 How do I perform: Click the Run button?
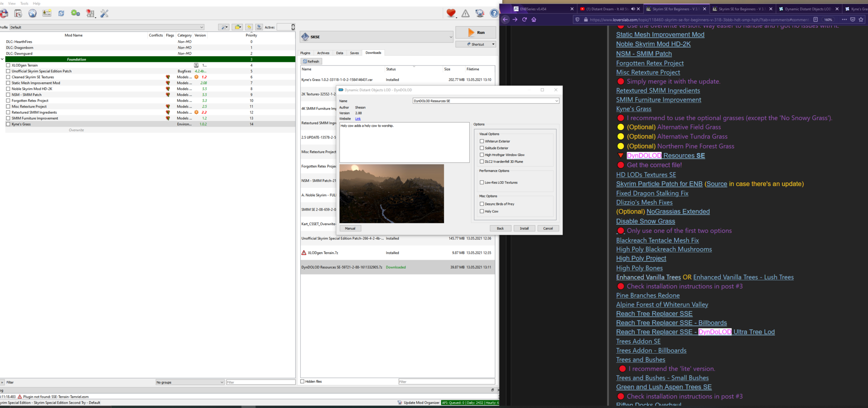(x=476, y=33)
